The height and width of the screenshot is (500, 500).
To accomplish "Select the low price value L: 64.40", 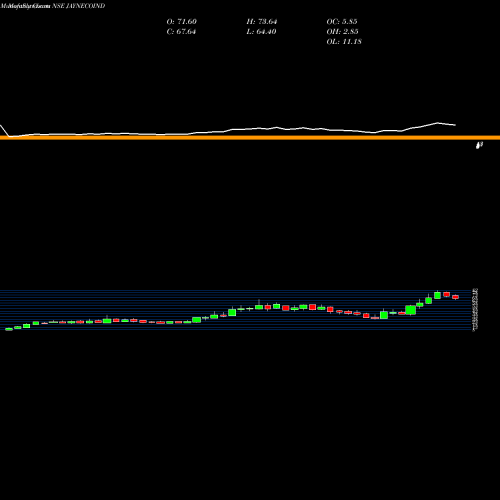I will coord(261,31).
